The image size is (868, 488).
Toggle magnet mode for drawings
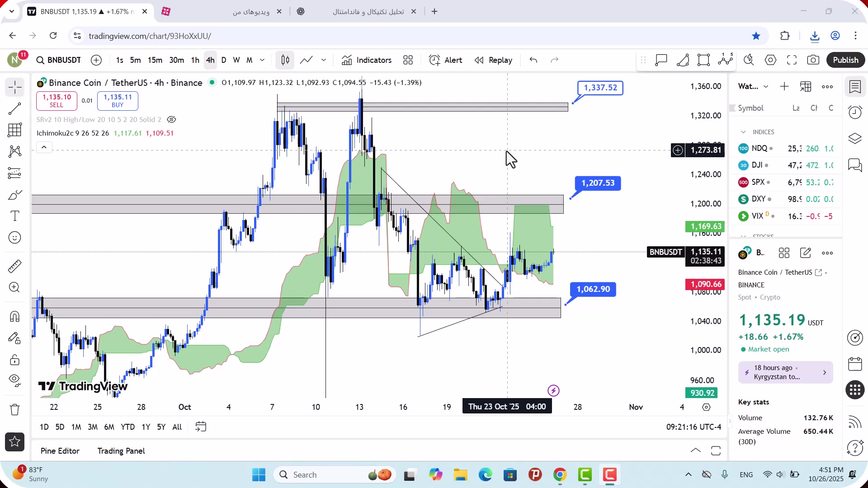[14, 316]
